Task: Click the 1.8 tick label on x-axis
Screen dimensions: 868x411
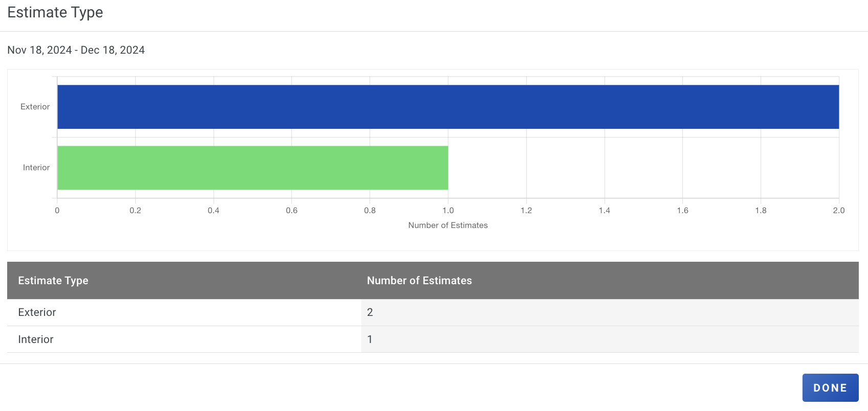Action: [x=761, y=211]
